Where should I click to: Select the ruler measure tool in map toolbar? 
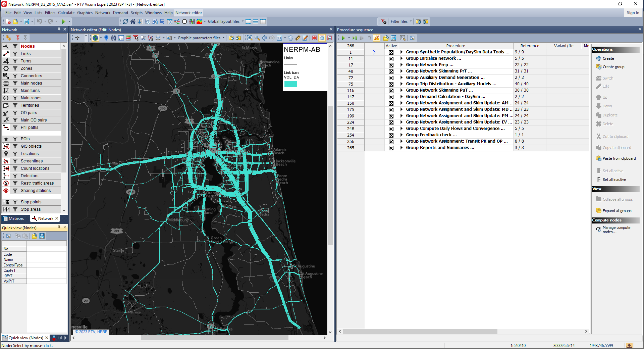(298, 38)
